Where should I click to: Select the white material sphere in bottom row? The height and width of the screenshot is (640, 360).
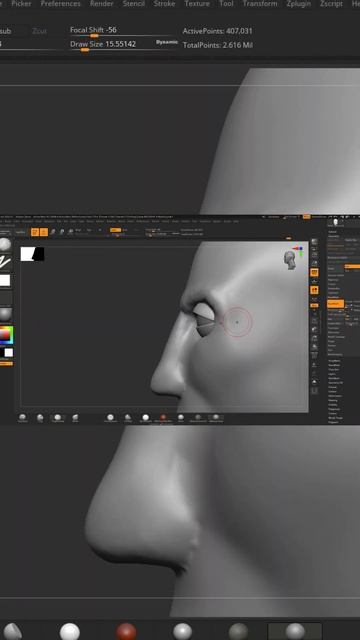pyautogui.click(x=70, y=631)
